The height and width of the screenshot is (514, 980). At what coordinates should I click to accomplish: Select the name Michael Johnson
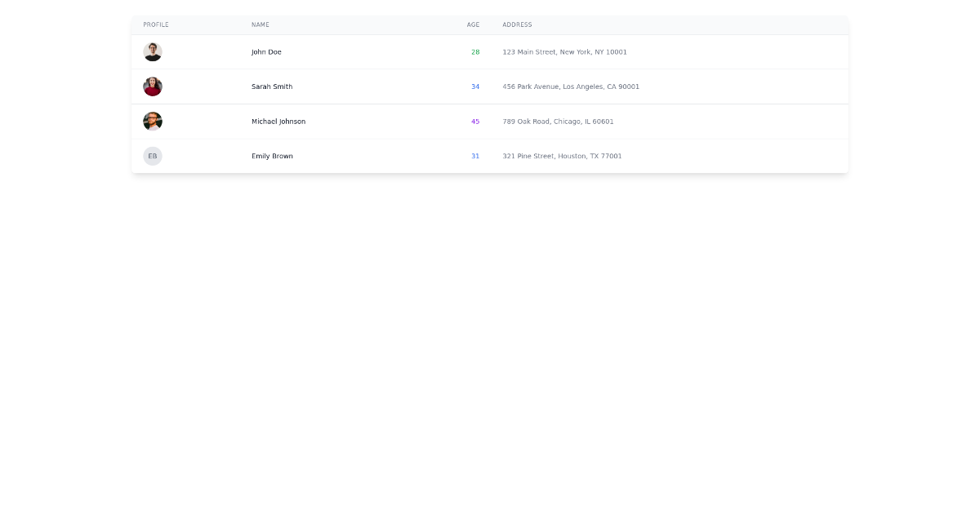tap(278, 121)
